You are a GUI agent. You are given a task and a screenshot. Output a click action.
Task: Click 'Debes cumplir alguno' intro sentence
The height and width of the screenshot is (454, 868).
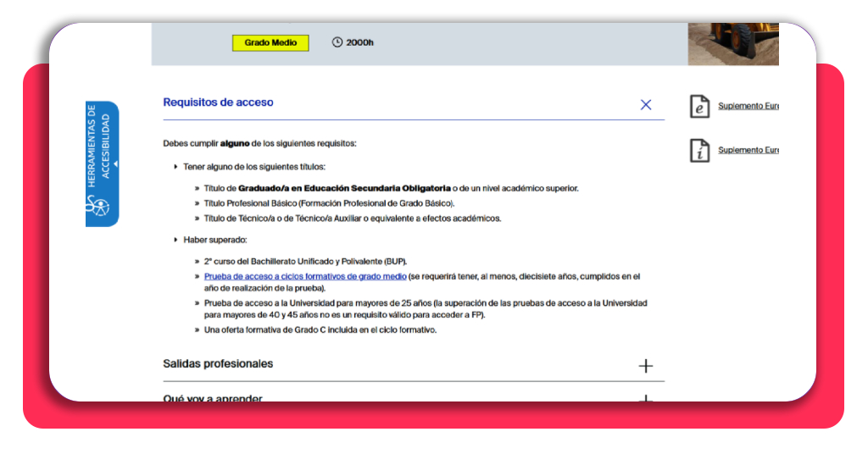pos(259,144)
